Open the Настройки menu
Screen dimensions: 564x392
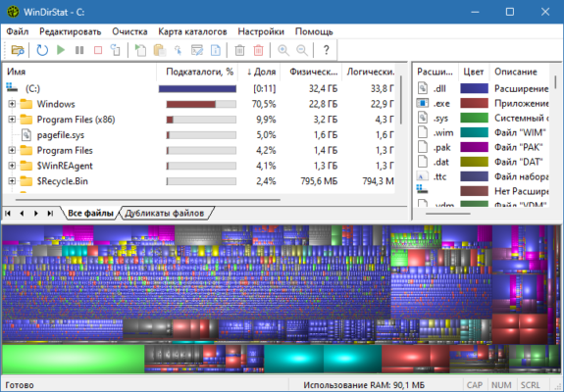(x=261, y=31)
